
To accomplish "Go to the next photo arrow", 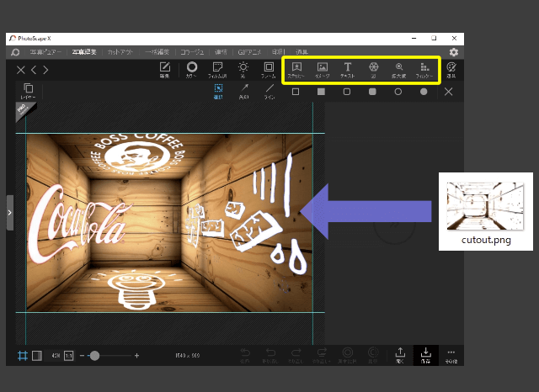I will pyautogui.click(x=45, y=70).
